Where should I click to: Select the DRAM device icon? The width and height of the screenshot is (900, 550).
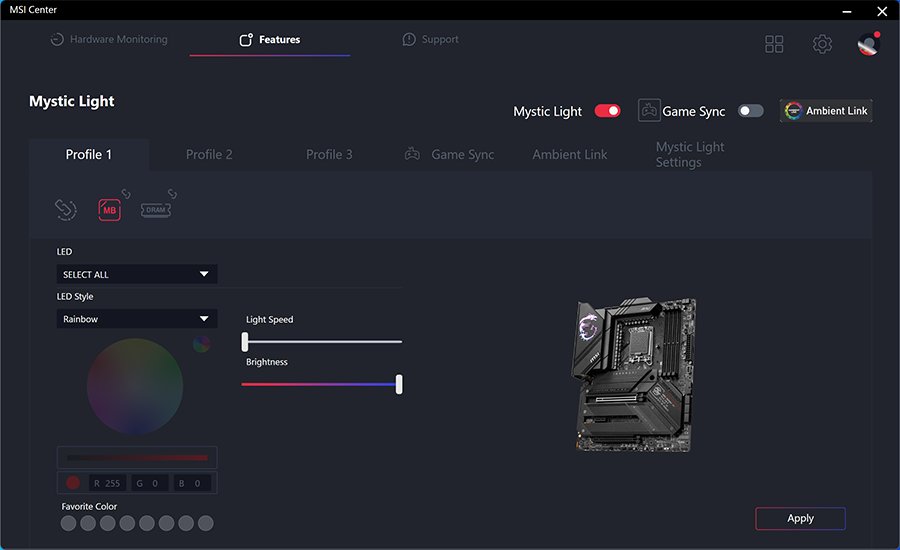tap(156, 210)
